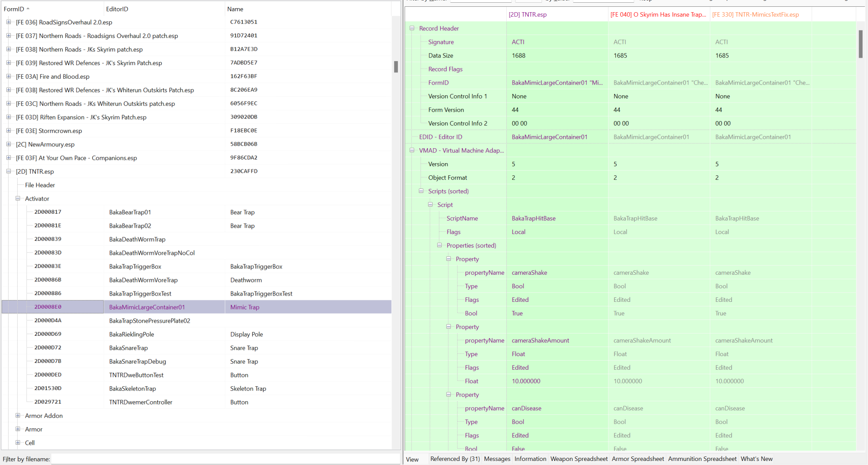Sort by the Name column header
Image resolution: width=868 pixels, height=465 pixels.
click(307, 9)
